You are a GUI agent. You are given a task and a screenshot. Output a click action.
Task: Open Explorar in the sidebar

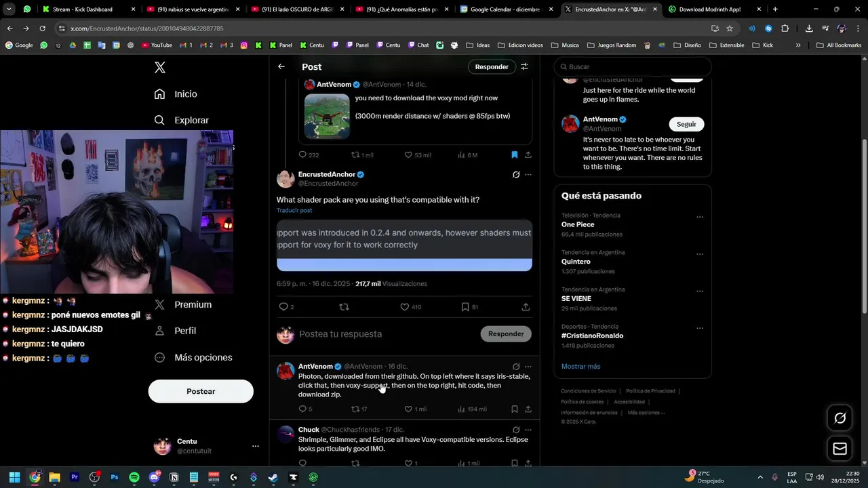tap(181, 120)
